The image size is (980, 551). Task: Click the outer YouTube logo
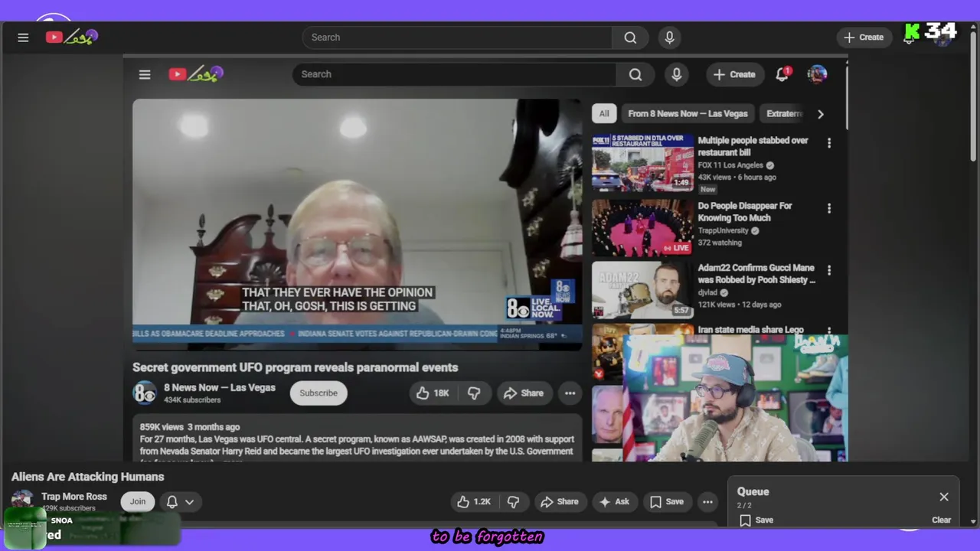tap(71, 37)
